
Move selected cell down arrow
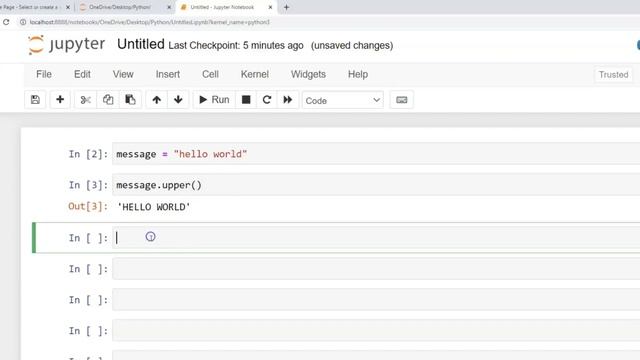pos(178,100)
